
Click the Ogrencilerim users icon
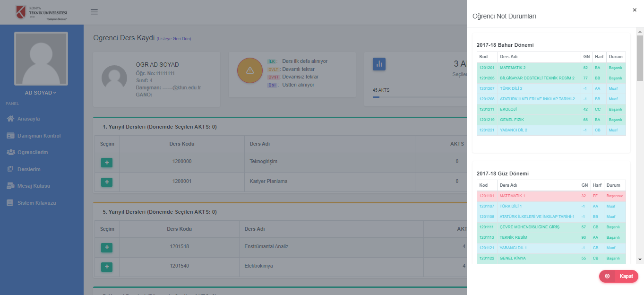click(x=10, y=152)
